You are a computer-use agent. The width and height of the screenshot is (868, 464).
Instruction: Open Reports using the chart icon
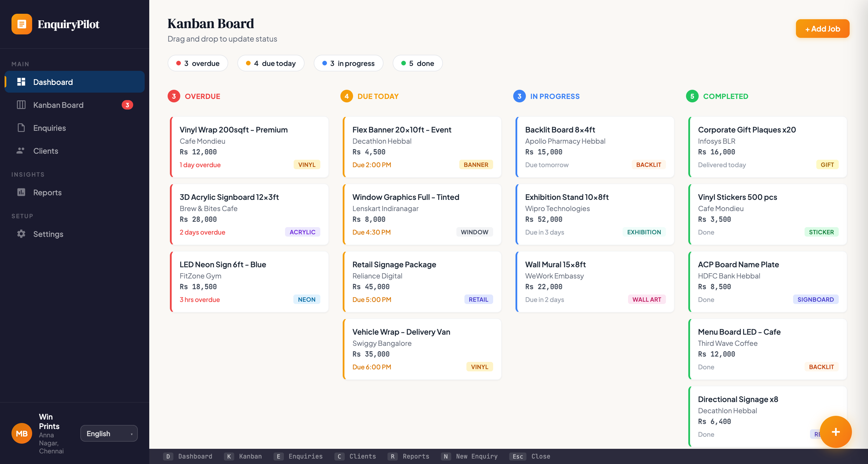click(21, 192)
